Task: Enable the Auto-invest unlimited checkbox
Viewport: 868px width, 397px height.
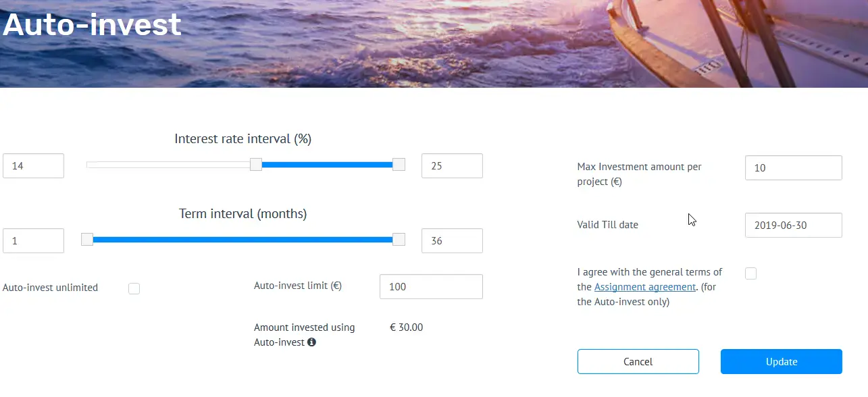Action: pyautogui.click(x=134, y=289)
